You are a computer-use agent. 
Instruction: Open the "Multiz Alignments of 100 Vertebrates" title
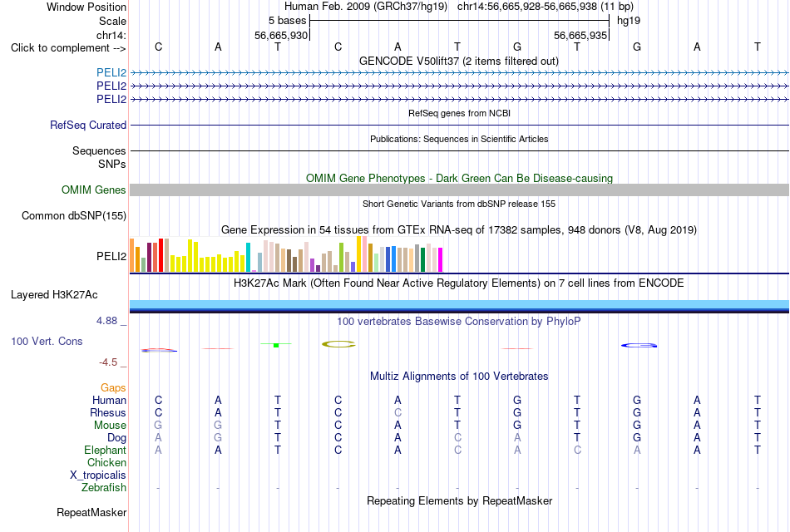[459, 377]
